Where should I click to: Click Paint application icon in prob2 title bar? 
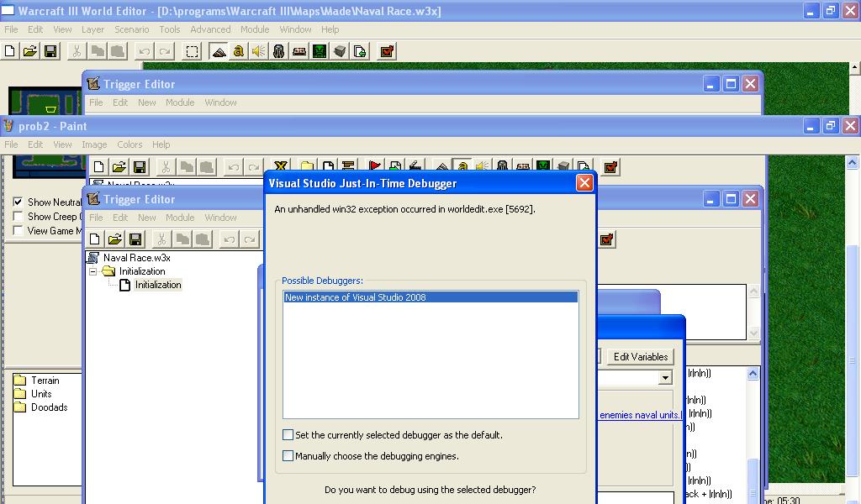pos(8,126)
